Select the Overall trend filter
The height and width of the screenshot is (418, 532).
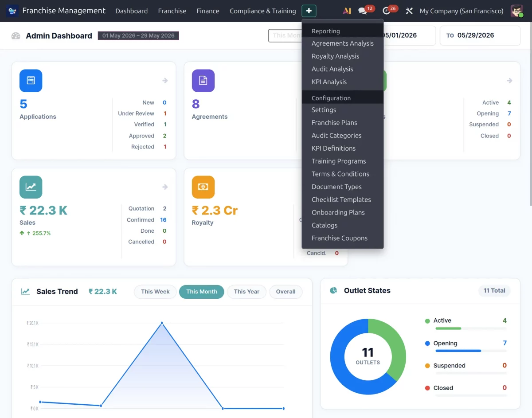point(286,292)
